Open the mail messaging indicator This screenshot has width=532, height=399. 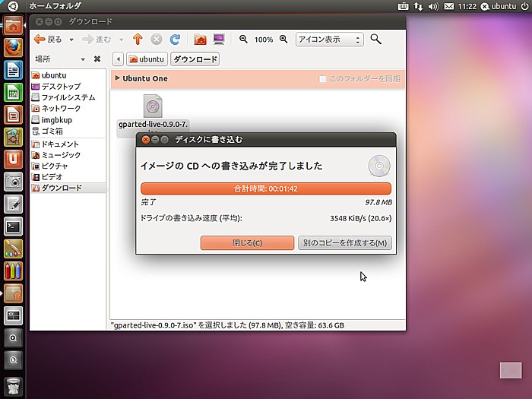click(x=449, y=6)
